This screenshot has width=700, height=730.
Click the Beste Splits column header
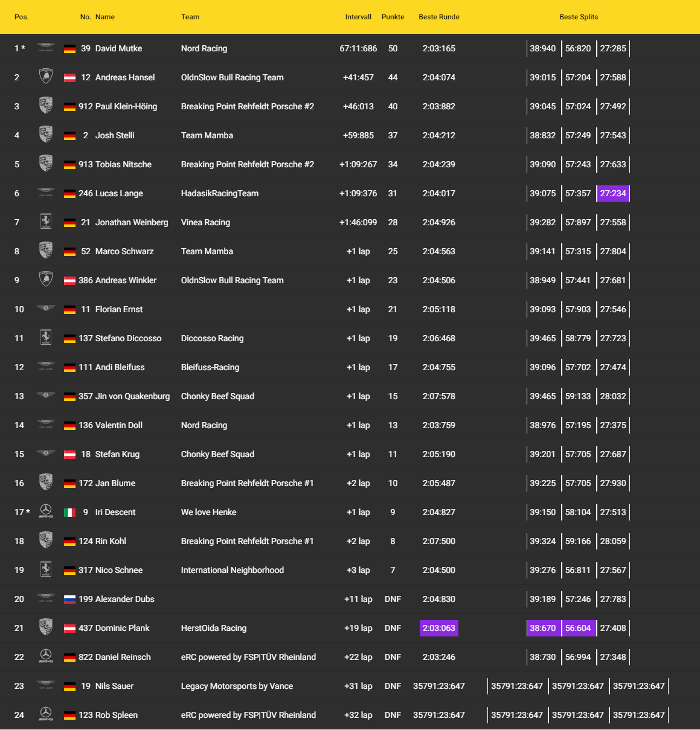tap(579, 17)
